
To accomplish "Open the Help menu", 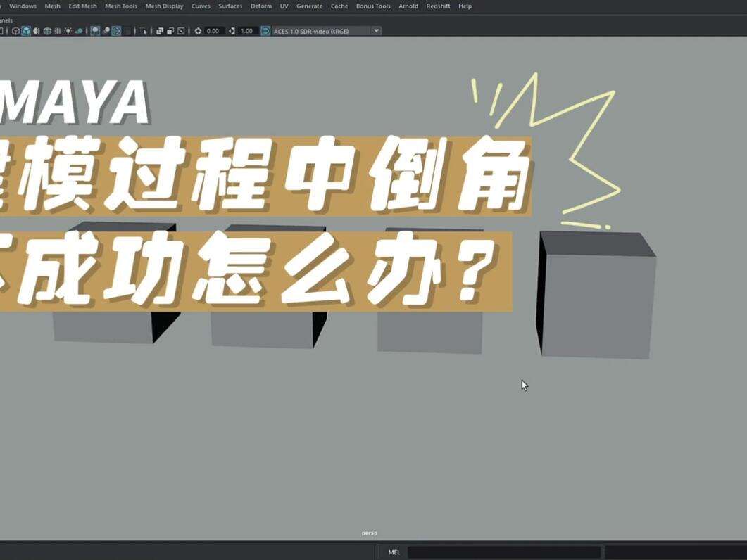I will 465,6.
